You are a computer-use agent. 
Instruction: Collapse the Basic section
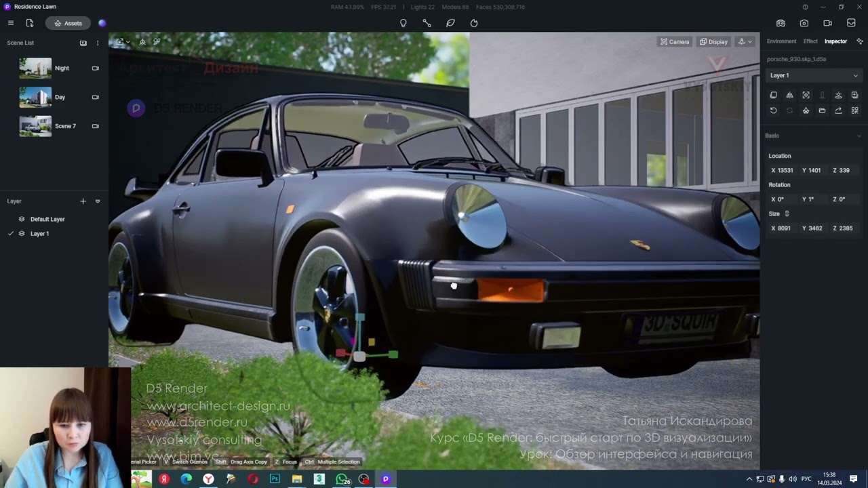[x=859, y=136]
